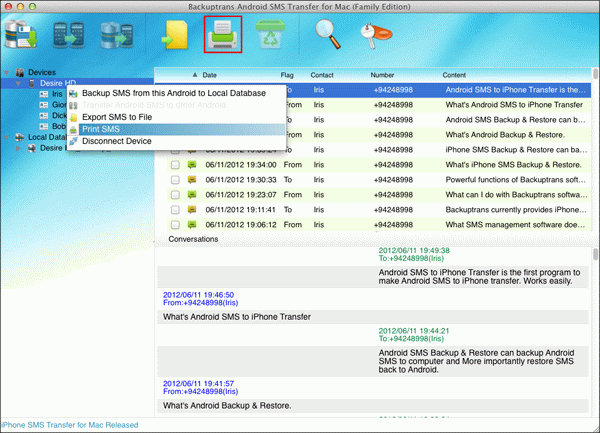This screenshot has height=433, width=600.
Task: Select Iris contact in device tree
Action: coord(57,94)
